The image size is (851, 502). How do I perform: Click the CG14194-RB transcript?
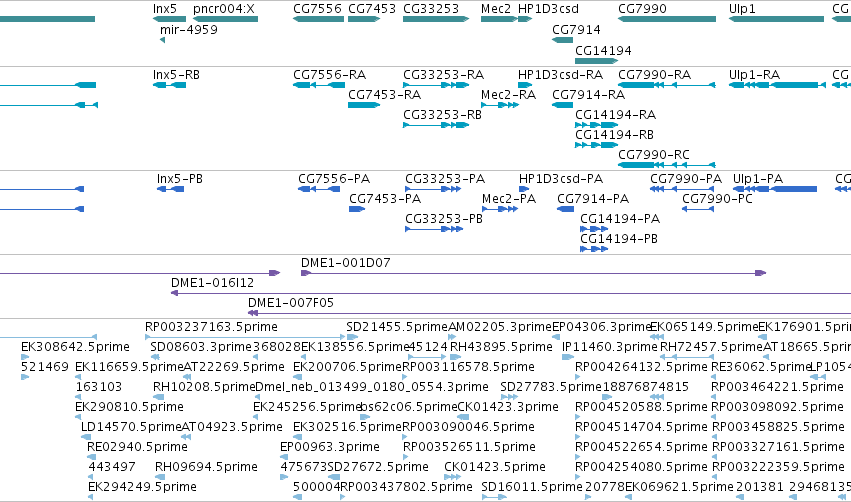click(596, 145)
